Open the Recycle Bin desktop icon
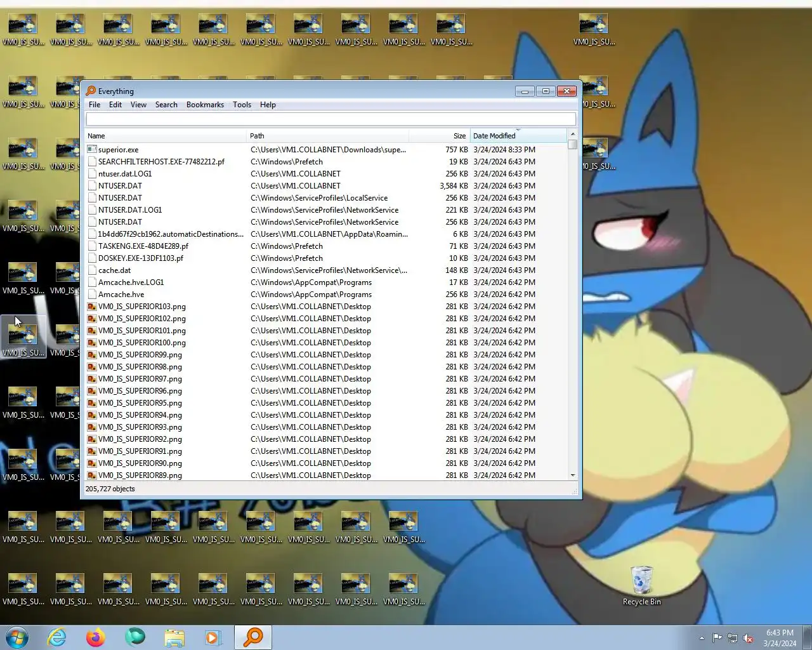Viewport: 812px width, 650px height. pos(641,586)
